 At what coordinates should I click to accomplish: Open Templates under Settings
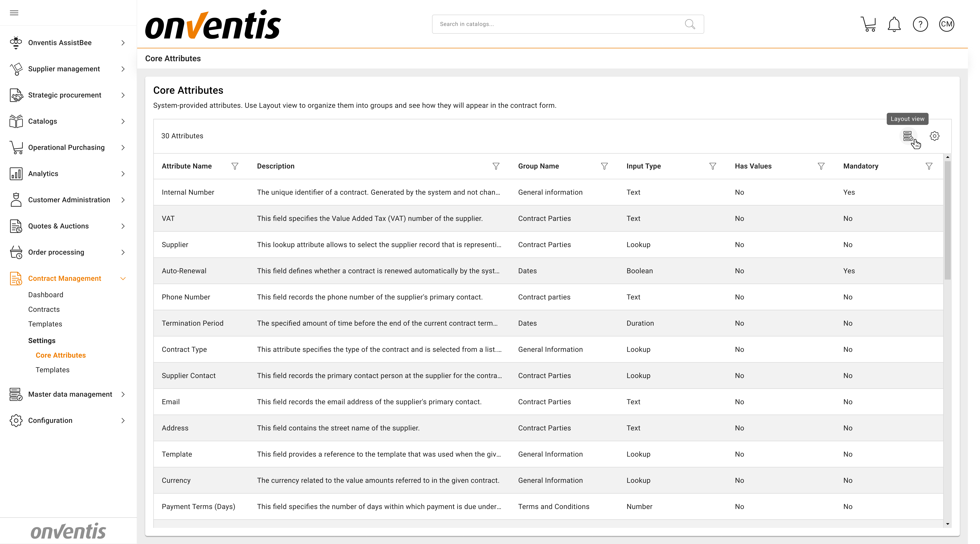coord(53,370)
